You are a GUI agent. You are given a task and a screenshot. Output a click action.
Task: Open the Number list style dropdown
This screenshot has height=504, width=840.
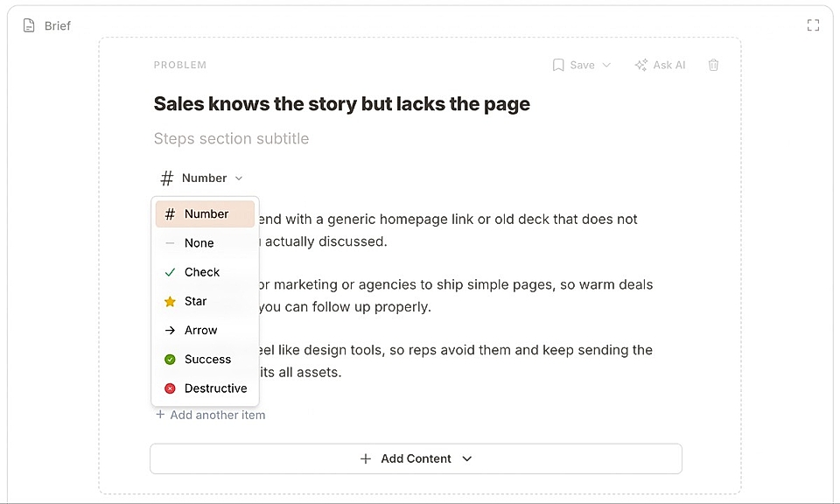point(201,178)
